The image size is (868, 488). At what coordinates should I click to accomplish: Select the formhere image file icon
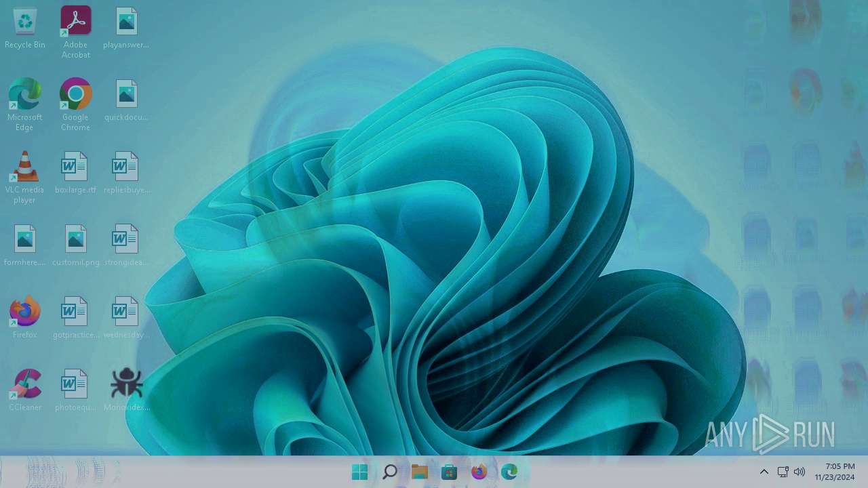24,245
